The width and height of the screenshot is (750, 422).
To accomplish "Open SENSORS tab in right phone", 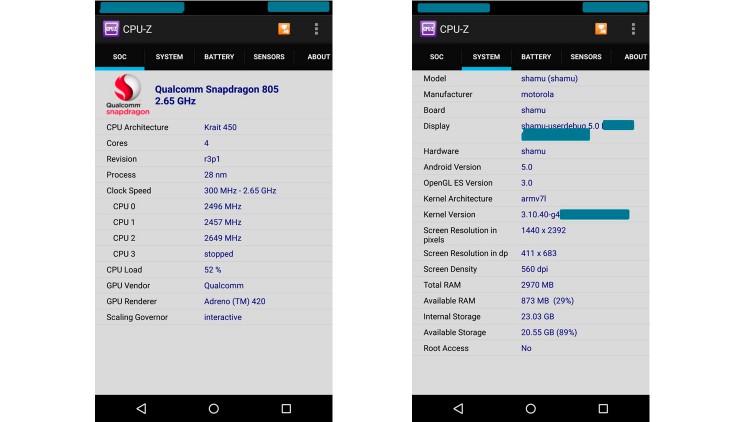I will 586,56.
